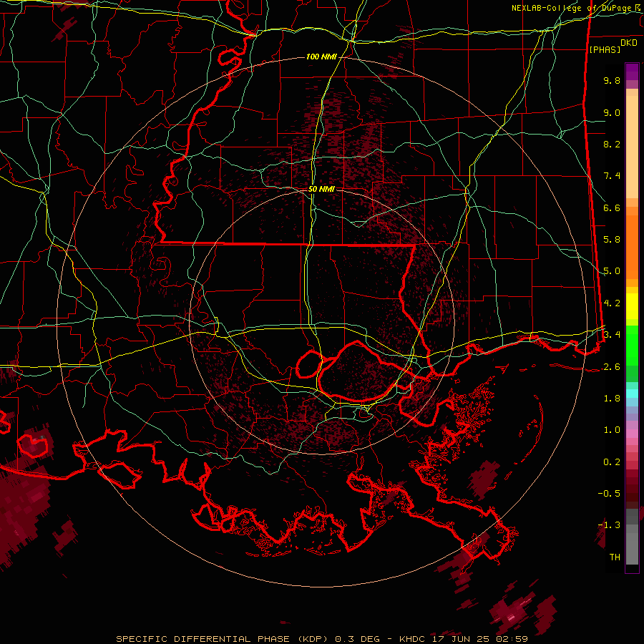This screenshot has width=644, height=644.
Task: Click the 9.0 value on the scale
Action: coord(612,112)
